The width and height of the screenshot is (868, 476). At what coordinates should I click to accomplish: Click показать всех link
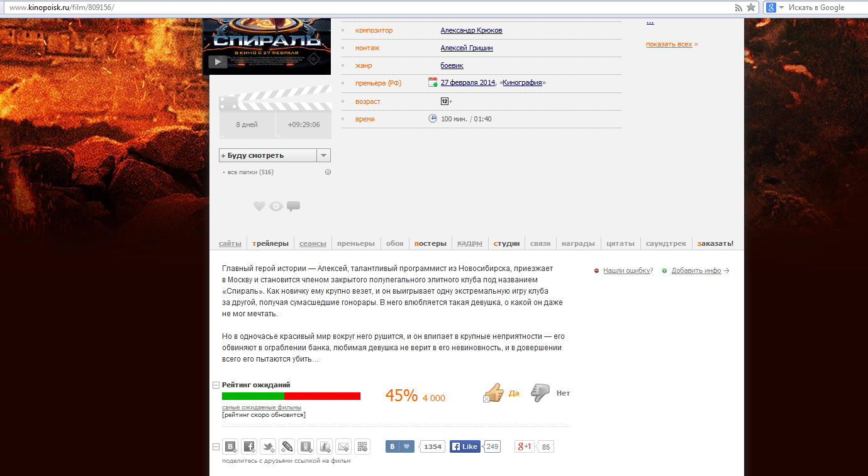[669, 44]
